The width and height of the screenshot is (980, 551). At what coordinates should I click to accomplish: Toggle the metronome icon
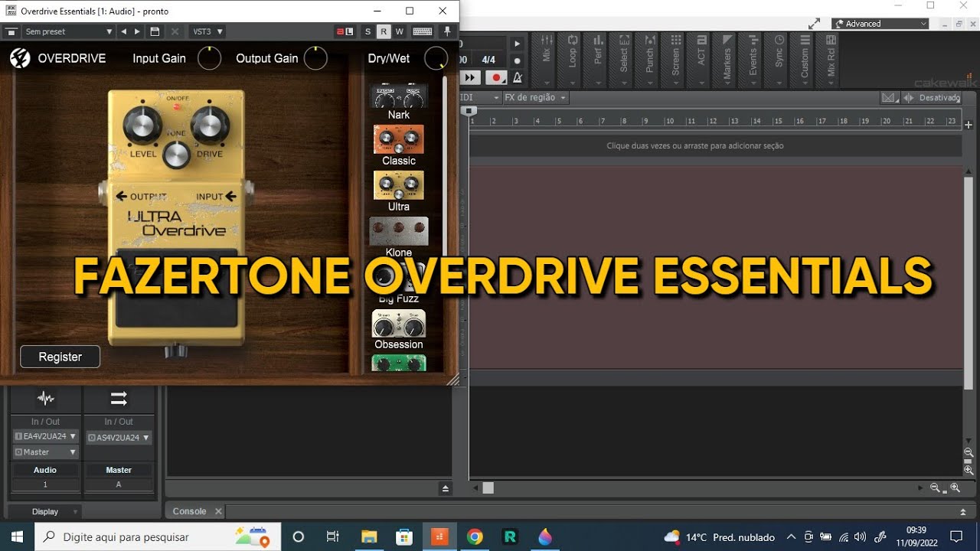tap(518, 77)
